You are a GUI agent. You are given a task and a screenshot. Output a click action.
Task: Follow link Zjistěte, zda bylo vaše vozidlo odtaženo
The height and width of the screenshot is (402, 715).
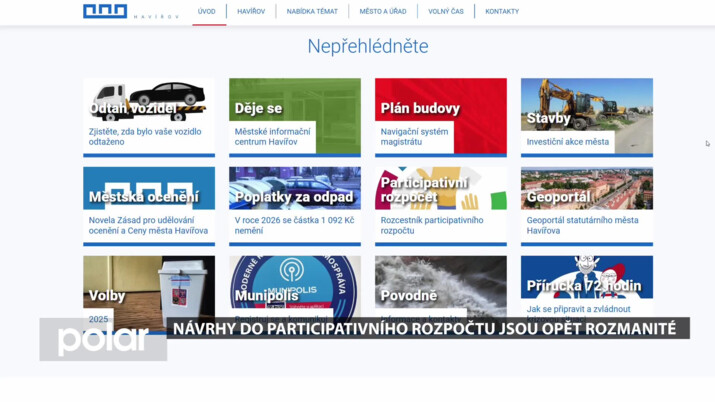pyautogui.click(x=148, y=136)
